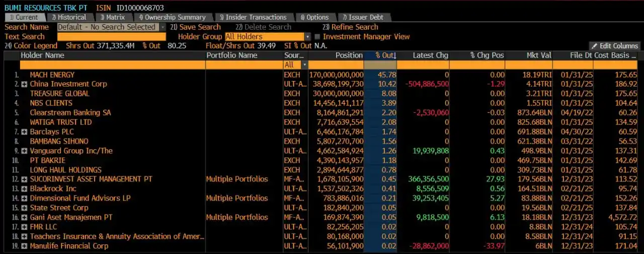644x254 pixels.
Task: Expand the Barclays PLC row
Action: pos(24,132)
